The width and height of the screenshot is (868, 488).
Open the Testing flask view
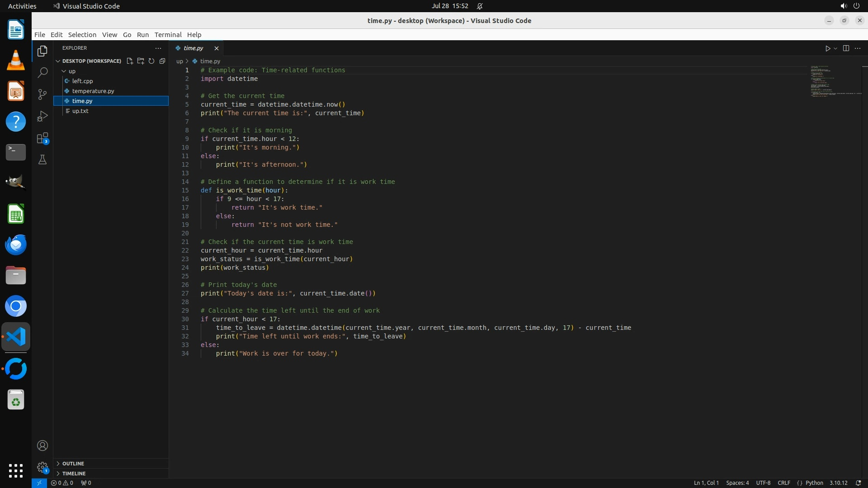tap(42, 160)
